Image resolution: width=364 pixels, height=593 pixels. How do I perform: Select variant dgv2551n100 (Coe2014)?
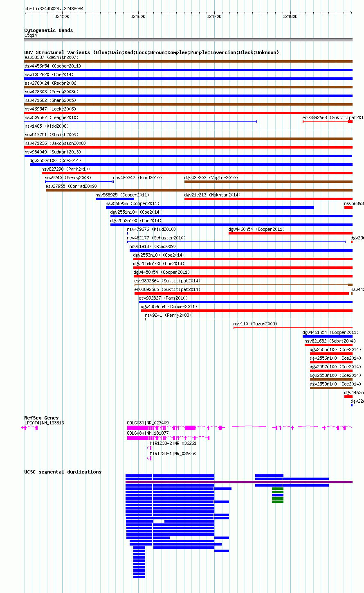tap(136, 212)
